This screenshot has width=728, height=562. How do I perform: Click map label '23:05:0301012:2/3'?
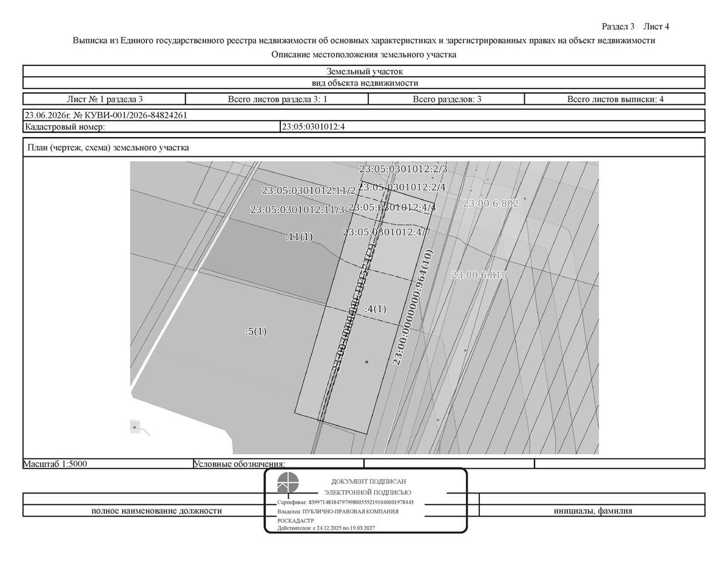coord(403,169)
